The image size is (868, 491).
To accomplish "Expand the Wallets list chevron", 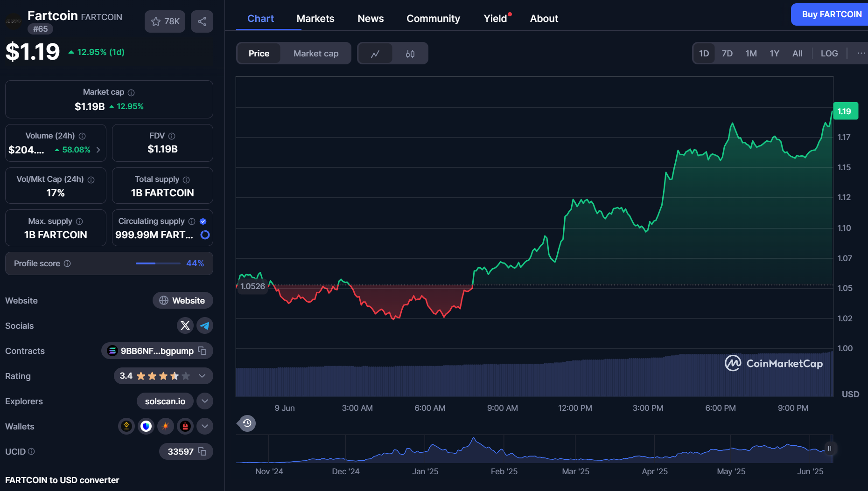I will (x=205, y=426).
